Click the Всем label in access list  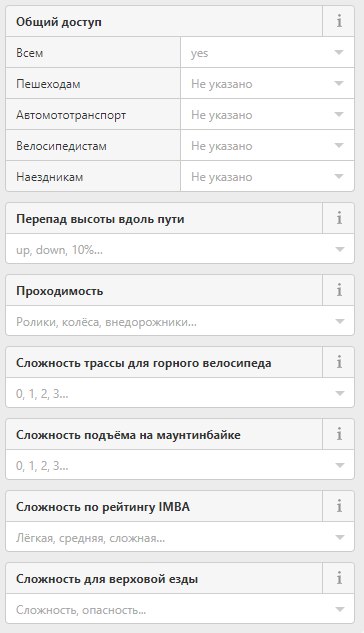pos(29,53)
